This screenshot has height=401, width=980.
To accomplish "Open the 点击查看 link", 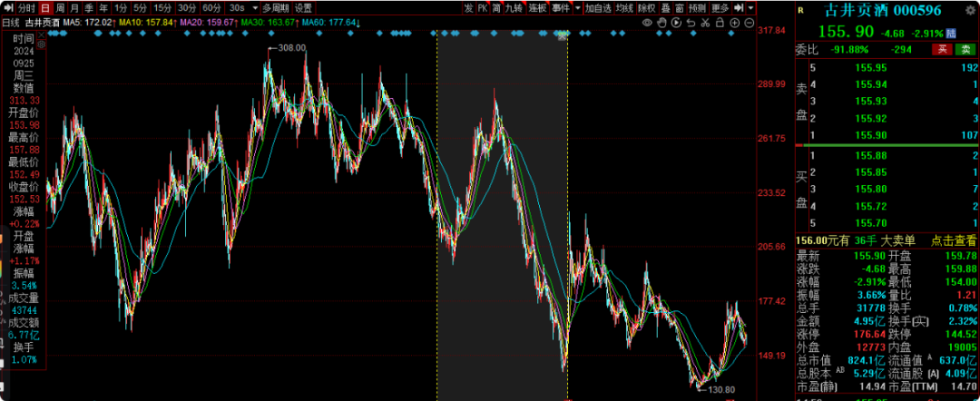I will pos(953,240).
